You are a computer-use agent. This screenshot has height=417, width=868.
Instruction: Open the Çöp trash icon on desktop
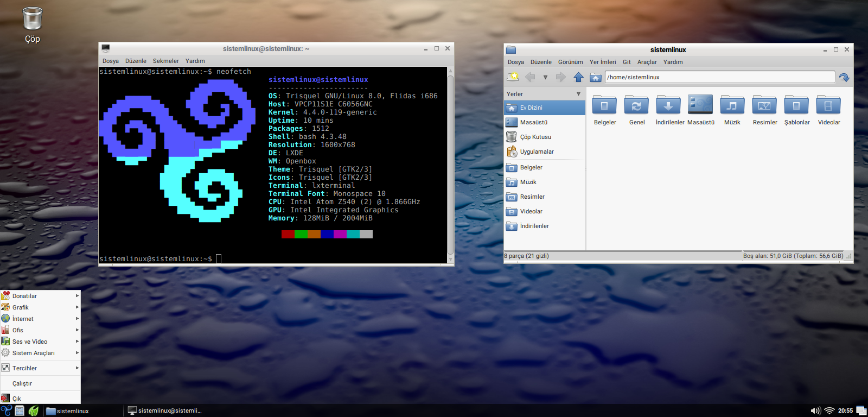33,19
